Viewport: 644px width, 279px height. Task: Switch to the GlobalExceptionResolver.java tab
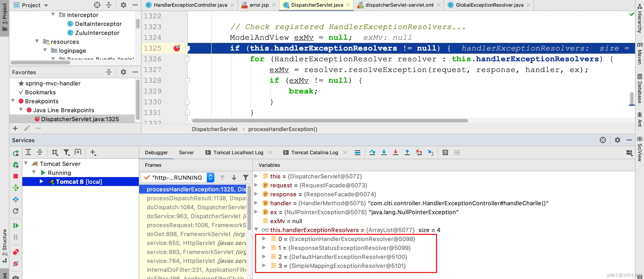(489, 5)
